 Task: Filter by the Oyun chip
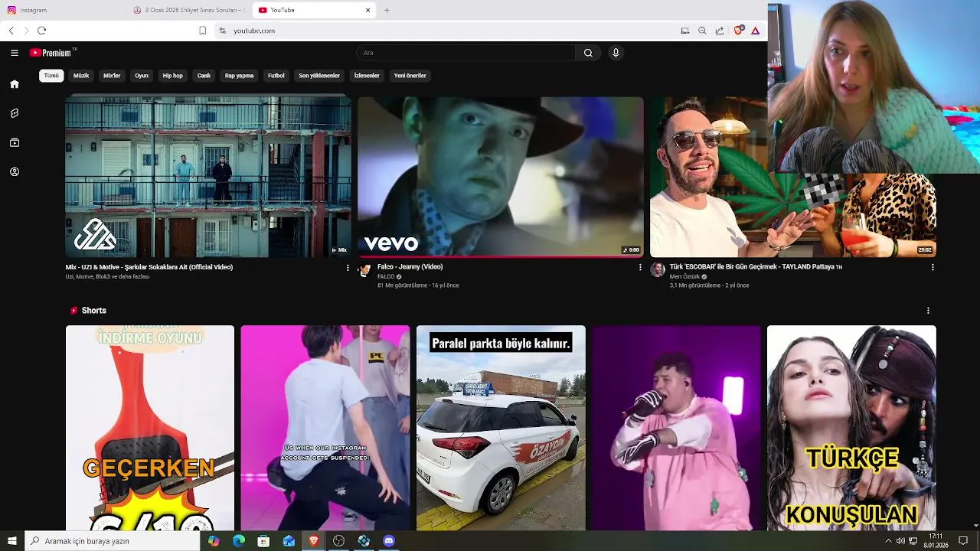pos(142,76)
